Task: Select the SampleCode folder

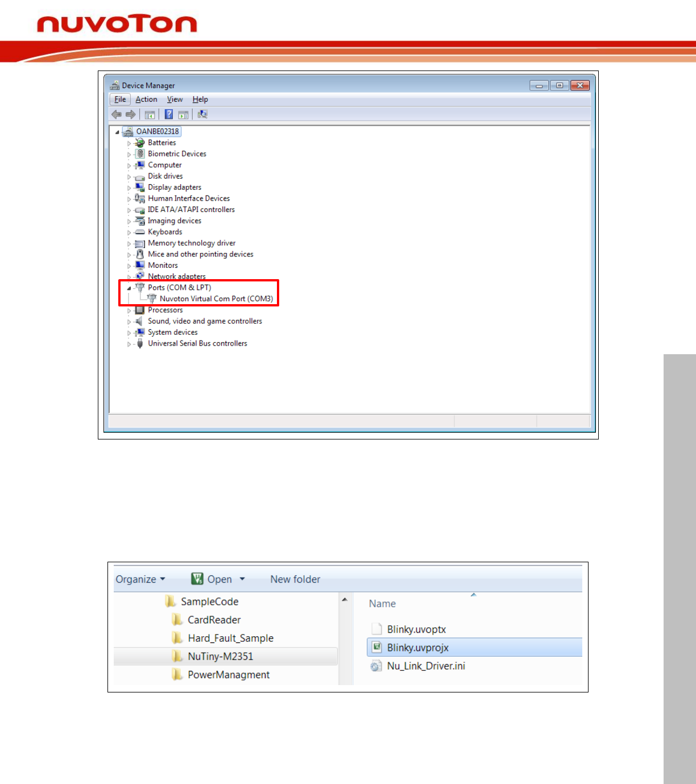Action: point(209,602)
